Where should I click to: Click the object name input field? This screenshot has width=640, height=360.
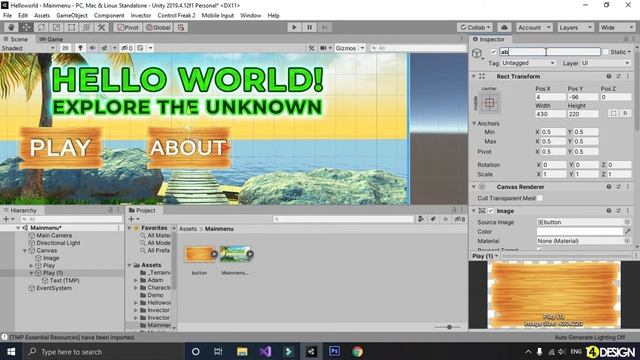(x=550, y=52)
